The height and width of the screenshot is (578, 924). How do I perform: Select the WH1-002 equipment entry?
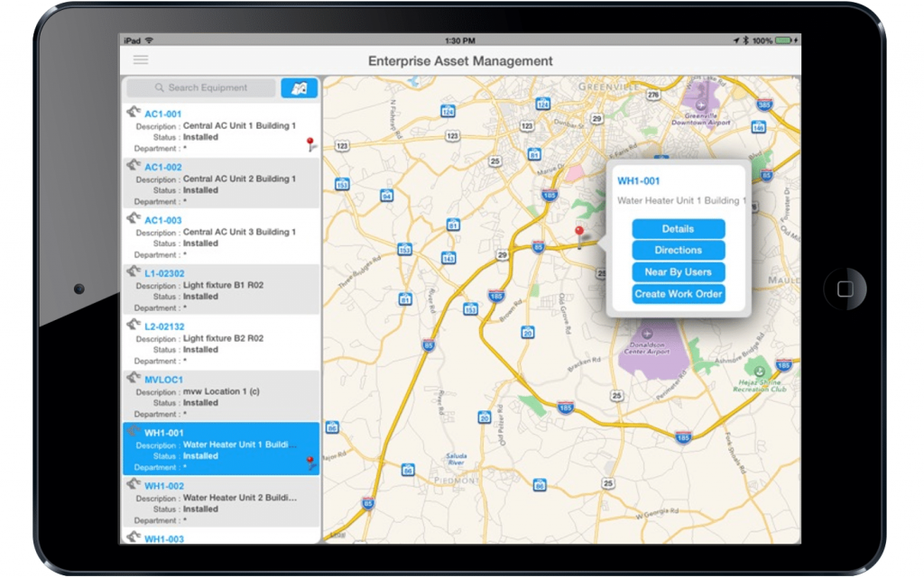[217, 501]
